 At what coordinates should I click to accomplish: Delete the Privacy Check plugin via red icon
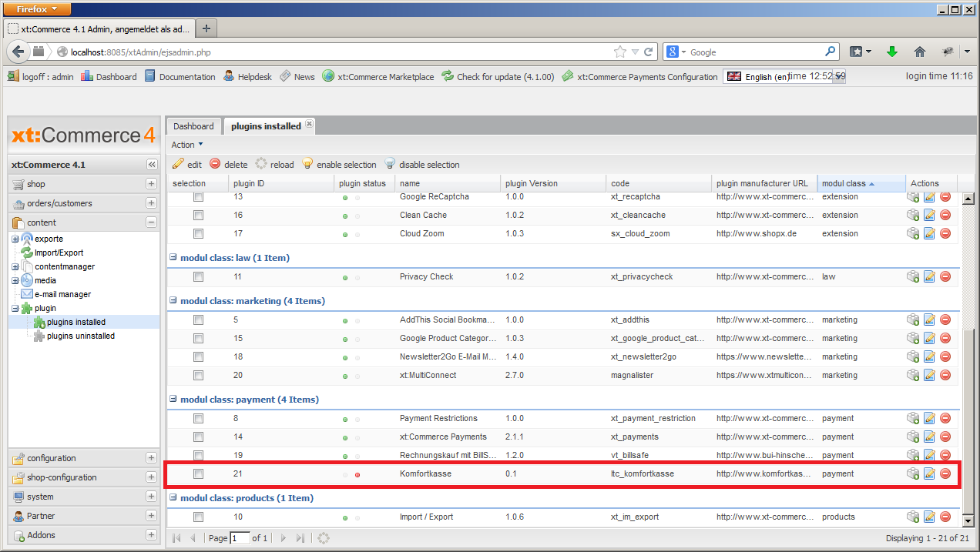tap(945, 276)
